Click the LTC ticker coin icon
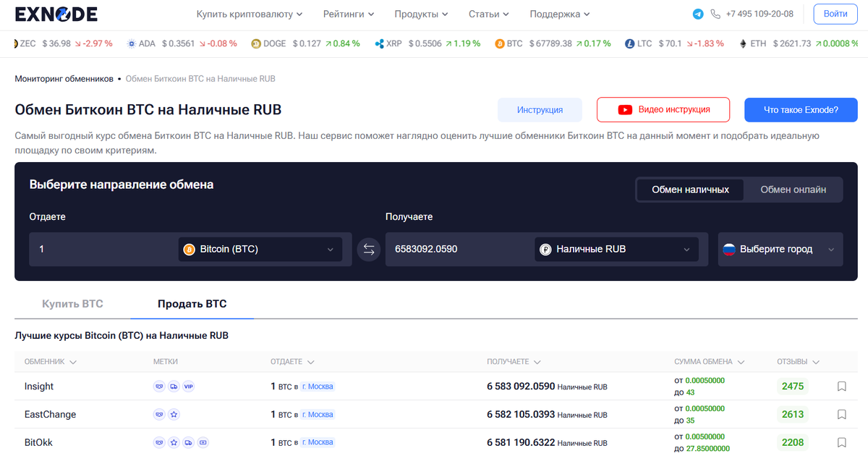Viewport: 868px width, 456px height. [x=630, y=43]
